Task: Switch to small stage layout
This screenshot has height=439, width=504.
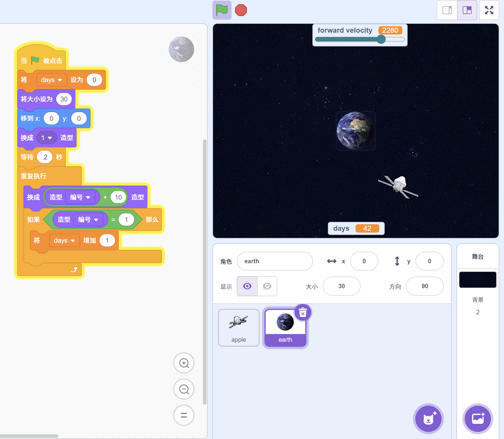Action: 447,10
